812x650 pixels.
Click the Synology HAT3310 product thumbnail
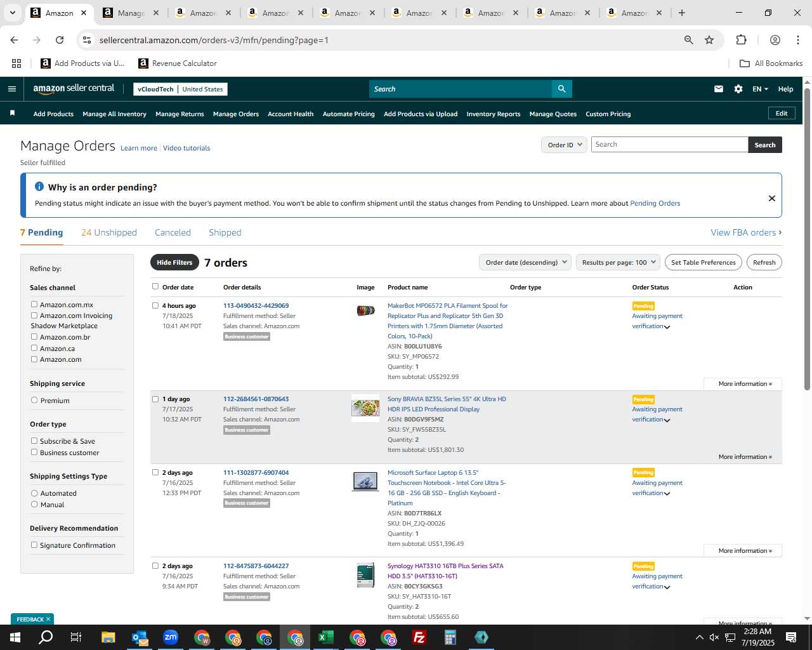365,575
